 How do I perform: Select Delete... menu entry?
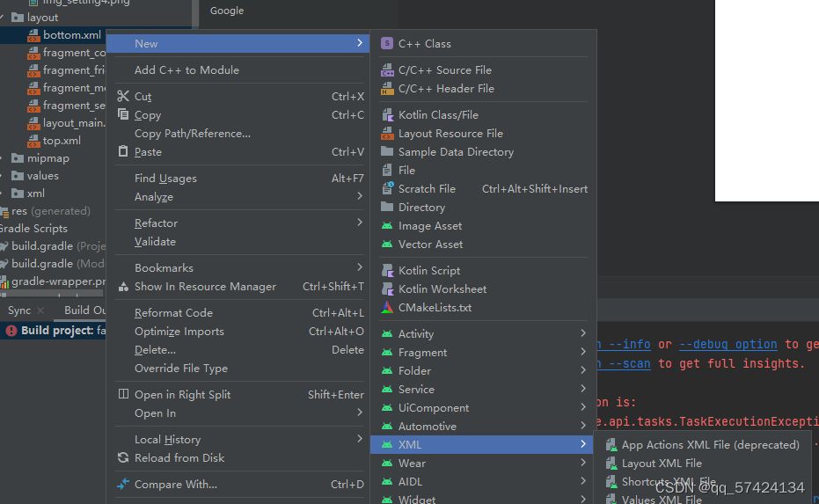click(x=238, y=349)
